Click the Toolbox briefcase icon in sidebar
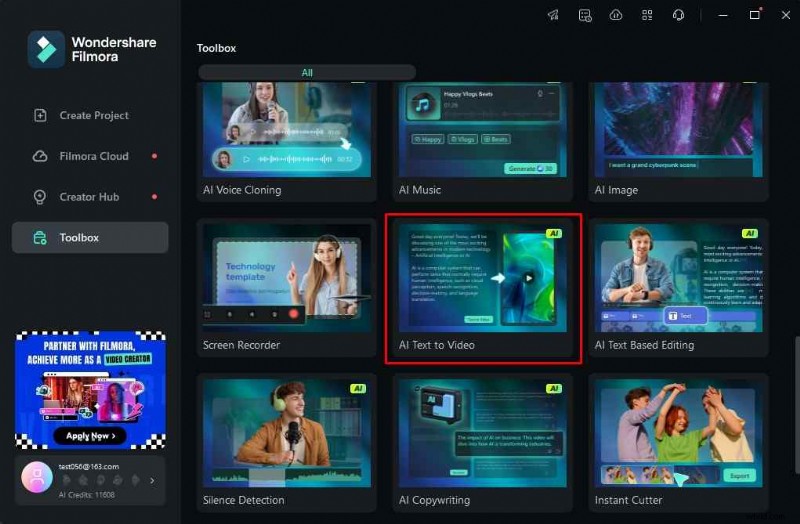The height and width of the screenshot is (524, 800). [40, 238]
